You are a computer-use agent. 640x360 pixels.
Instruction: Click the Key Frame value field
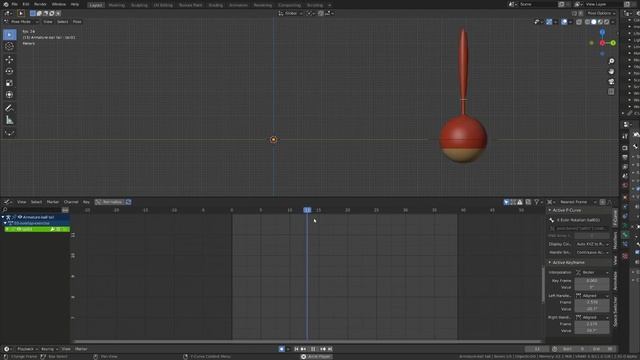[x=592, y=281]
